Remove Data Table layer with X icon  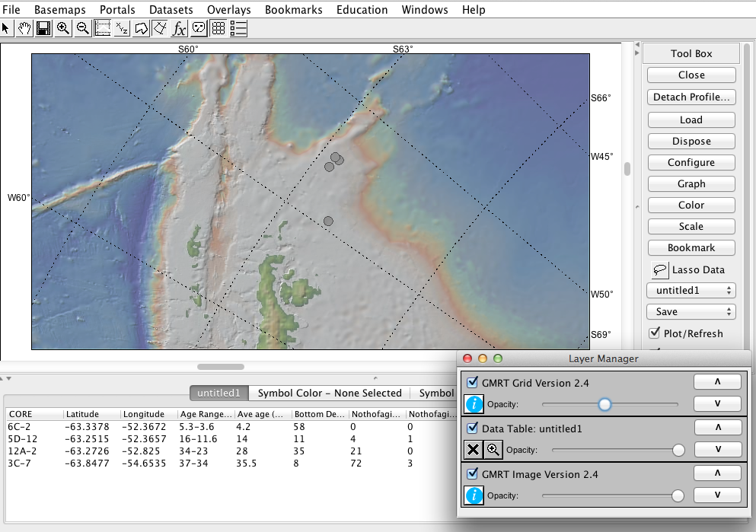tap(474, 450)
